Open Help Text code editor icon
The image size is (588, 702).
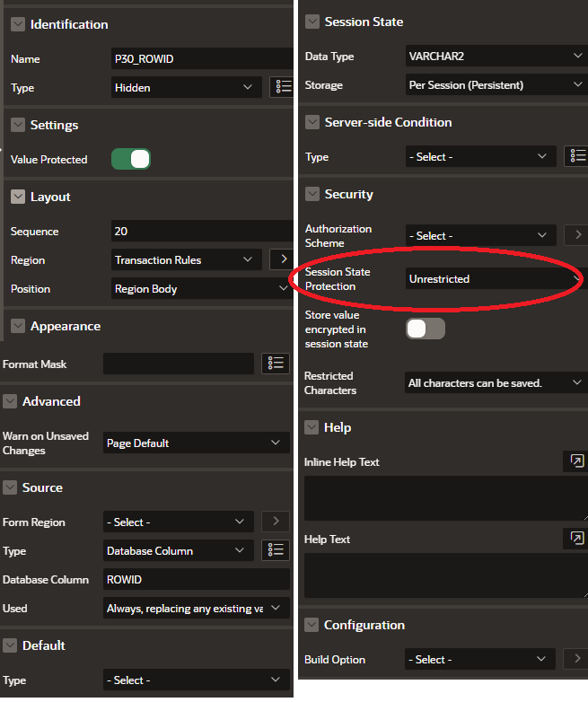[575, 539]
